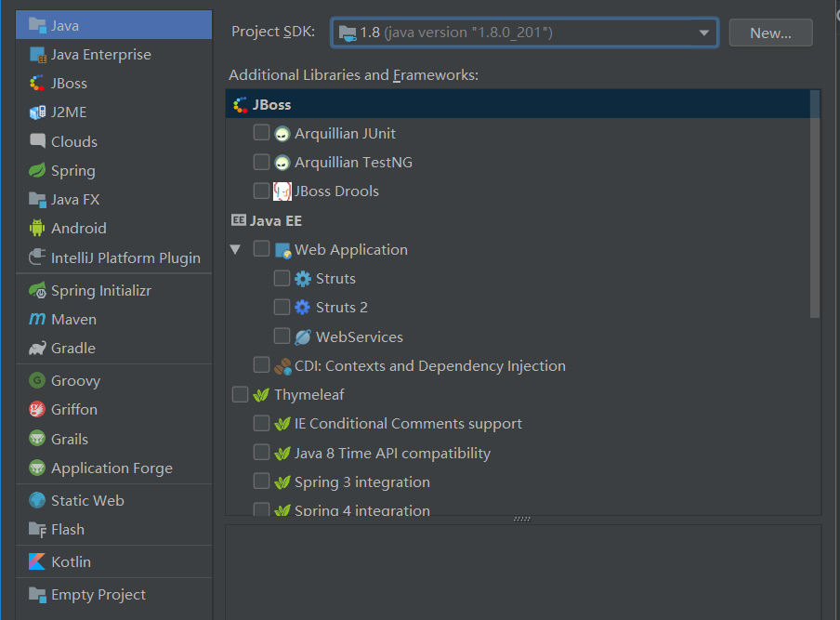Select the Android robot icon

pos(37,228)
